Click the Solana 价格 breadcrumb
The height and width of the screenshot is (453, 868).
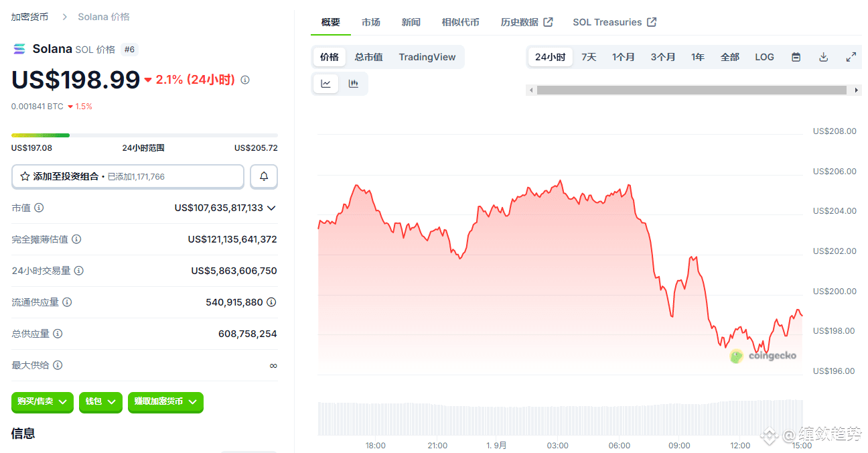(104, 17)
